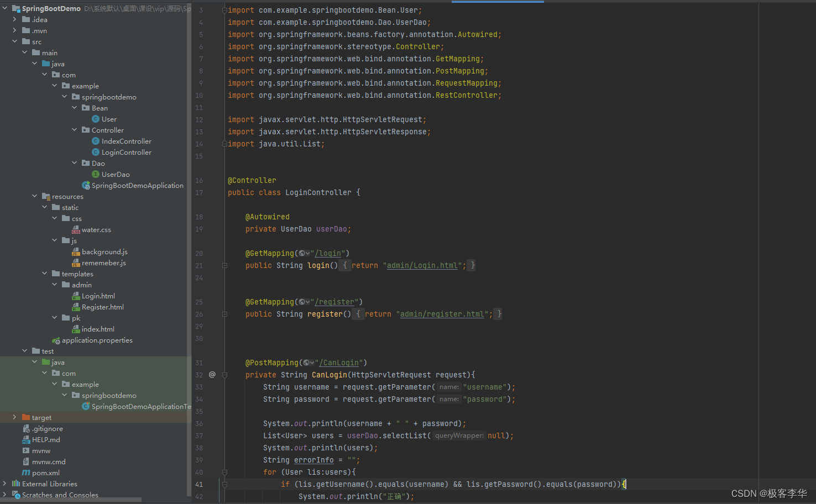The image size is (816, 504).
Task: Unfold the login() method body
Action: click(224, 265)
